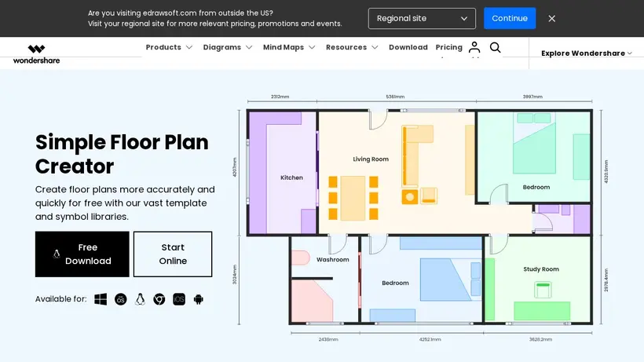Expand the Mind Maps menu
The image size is (644, 362).
coord(289,47)
